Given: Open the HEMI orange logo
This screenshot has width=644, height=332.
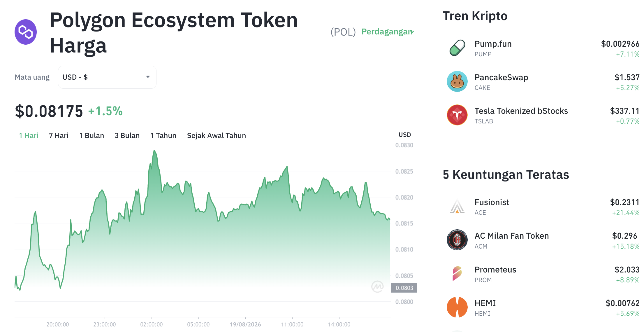Looking at the screenshot, I should tap(457, 307).
